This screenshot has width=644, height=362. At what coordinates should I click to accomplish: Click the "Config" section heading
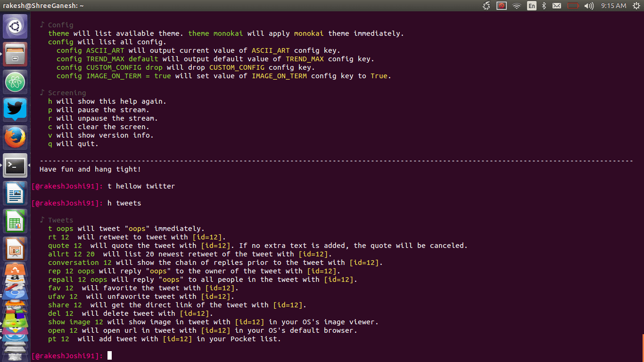coord(60,25)
